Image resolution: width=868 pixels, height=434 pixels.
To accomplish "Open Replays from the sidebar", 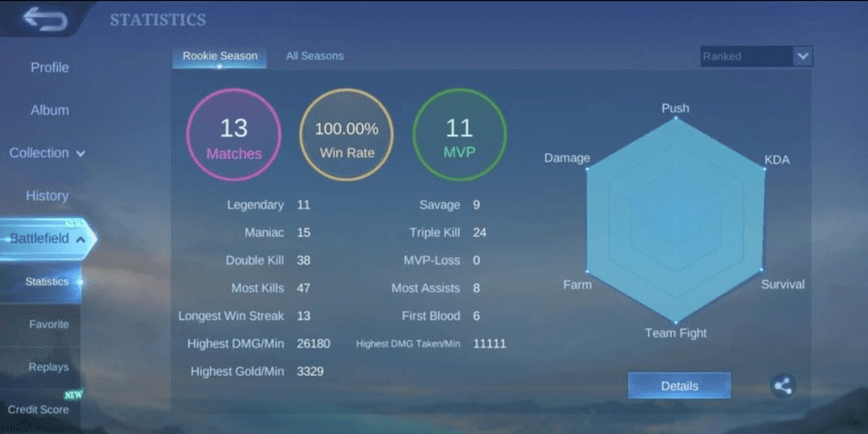I will [49, 368].
